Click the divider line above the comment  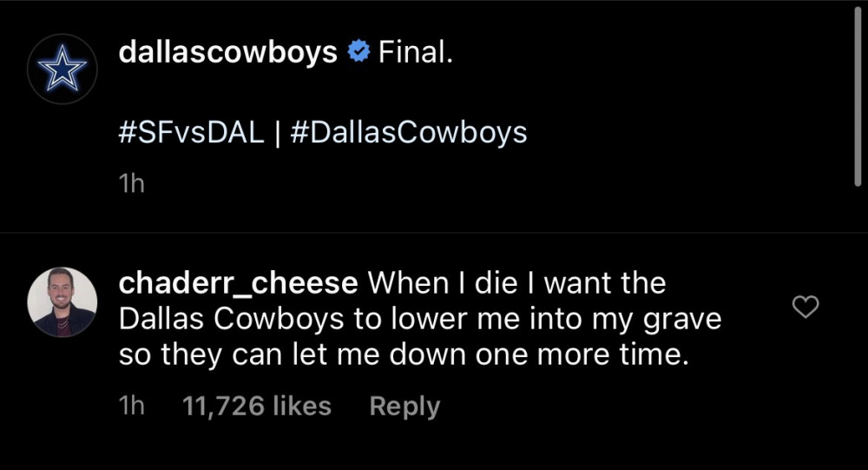tap(434, 233)
